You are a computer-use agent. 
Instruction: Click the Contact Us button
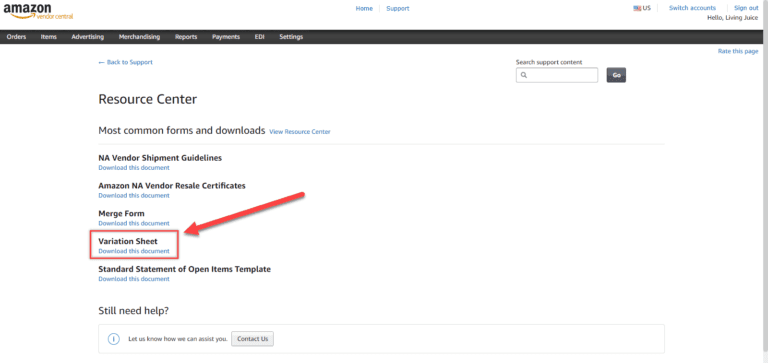tap(253, 339)
